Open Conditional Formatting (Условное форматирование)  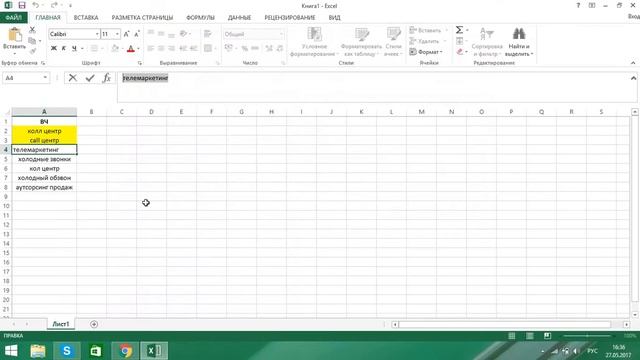point(314,42)
